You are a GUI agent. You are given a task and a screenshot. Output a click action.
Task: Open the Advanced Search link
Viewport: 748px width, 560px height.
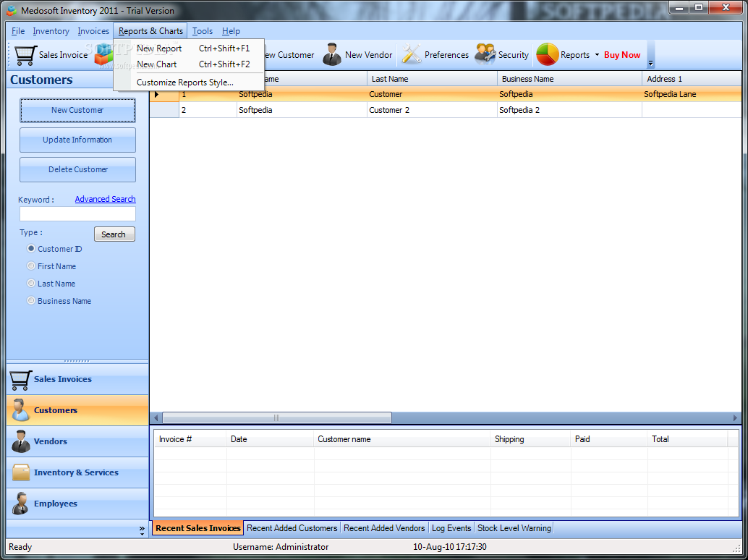(105, 199)
